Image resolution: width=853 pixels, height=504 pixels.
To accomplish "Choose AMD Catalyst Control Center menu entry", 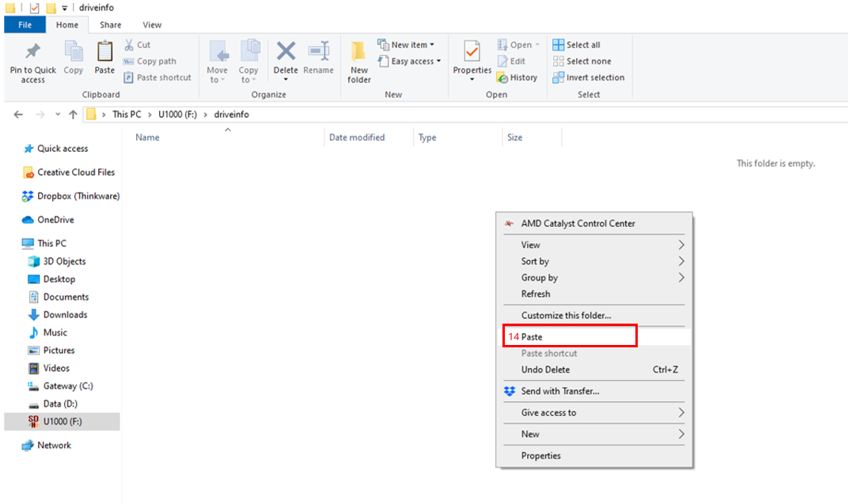I will coord(594,223).
